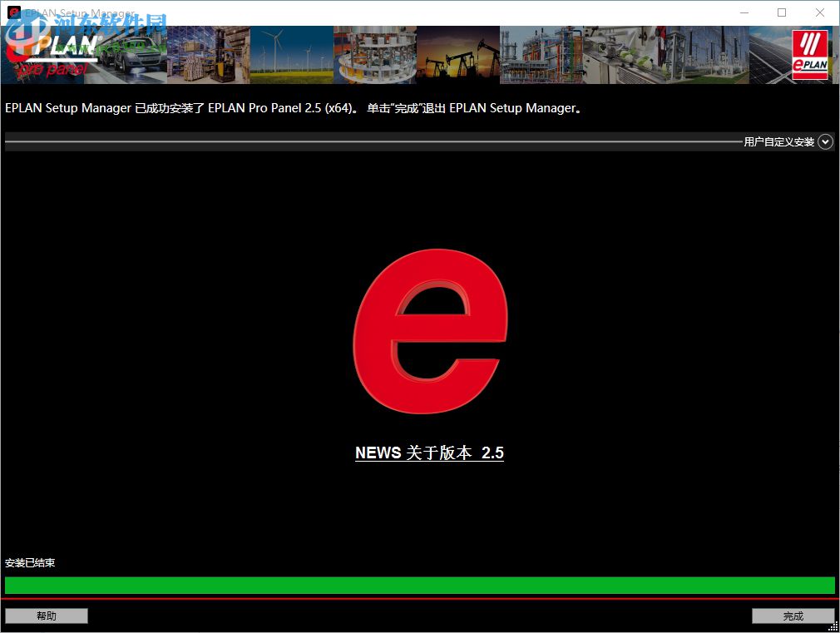Image resolution: width=840 pixels, height=633 pixels.
Task: Click the installation success message text
Action: click(293, 108)
